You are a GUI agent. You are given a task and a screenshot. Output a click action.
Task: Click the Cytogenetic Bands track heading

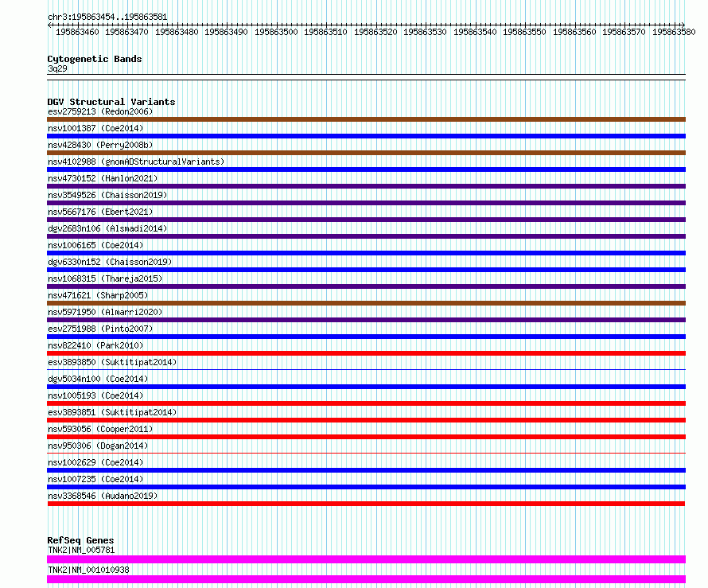(x=95, y=59)
